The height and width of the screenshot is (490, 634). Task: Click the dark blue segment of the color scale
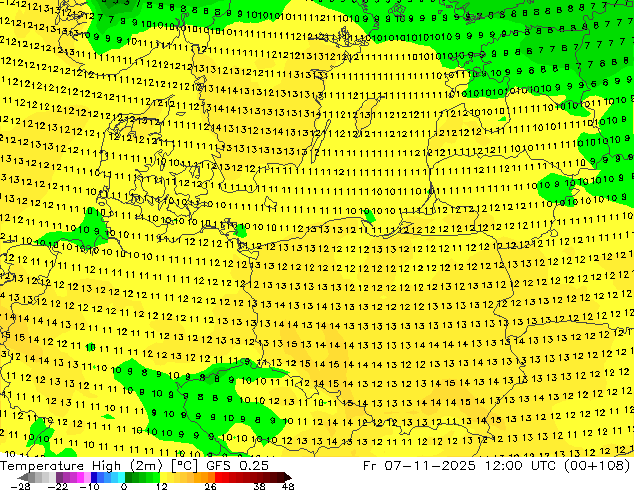[94, 477]
